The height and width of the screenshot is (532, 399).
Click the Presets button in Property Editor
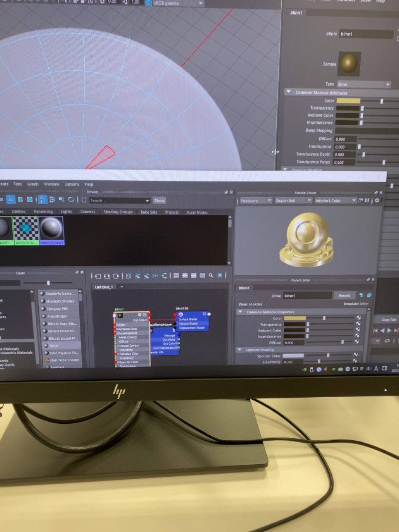coord(344,296)
